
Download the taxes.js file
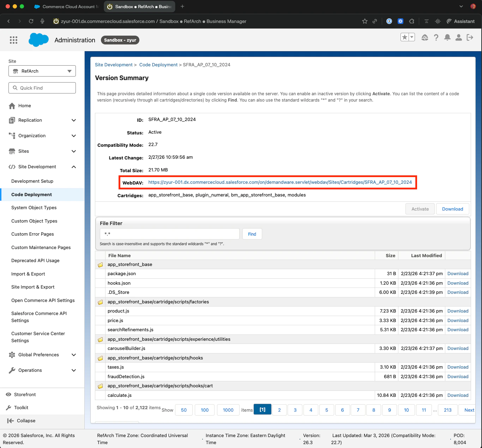pyautogui.click(x=458, y=367)
